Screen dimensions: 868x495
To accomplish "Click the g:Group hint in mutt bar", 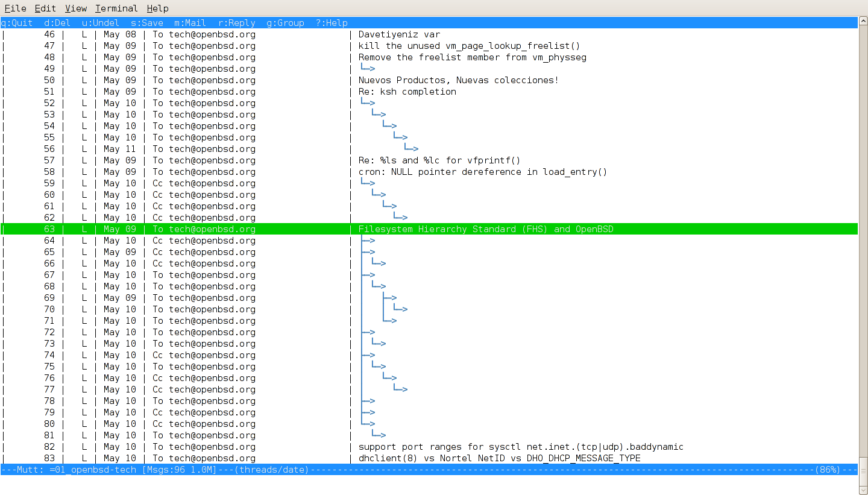I will (x=286, y=23).
